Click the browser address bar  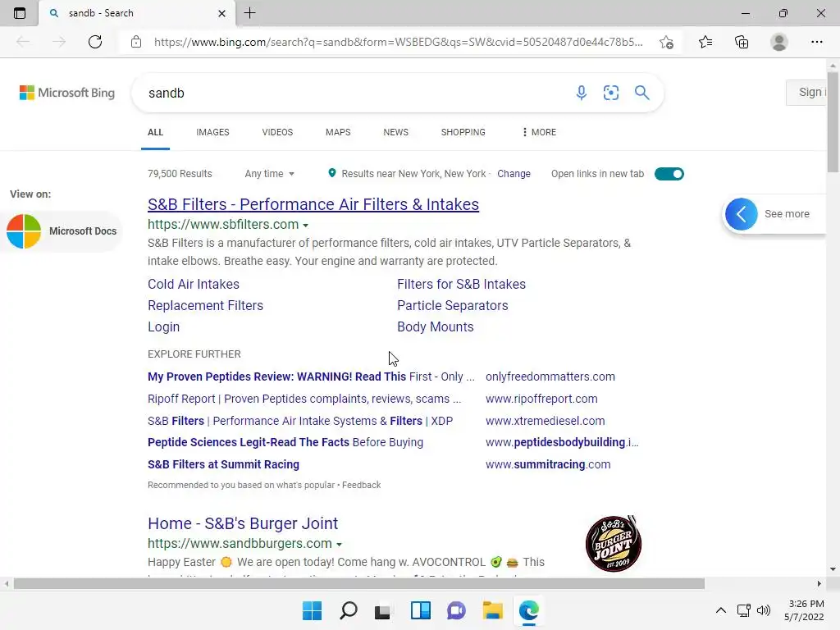(398, 42)
